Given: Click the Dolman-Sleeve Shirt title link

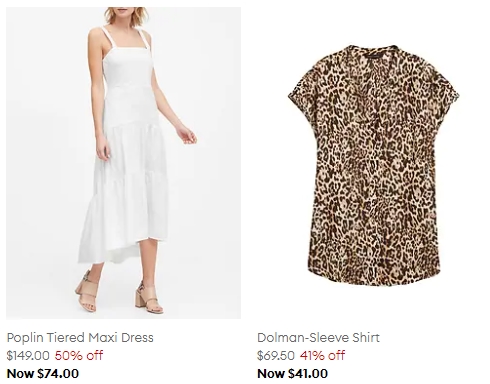Looking at the screenshot, I should pos(318,337).
